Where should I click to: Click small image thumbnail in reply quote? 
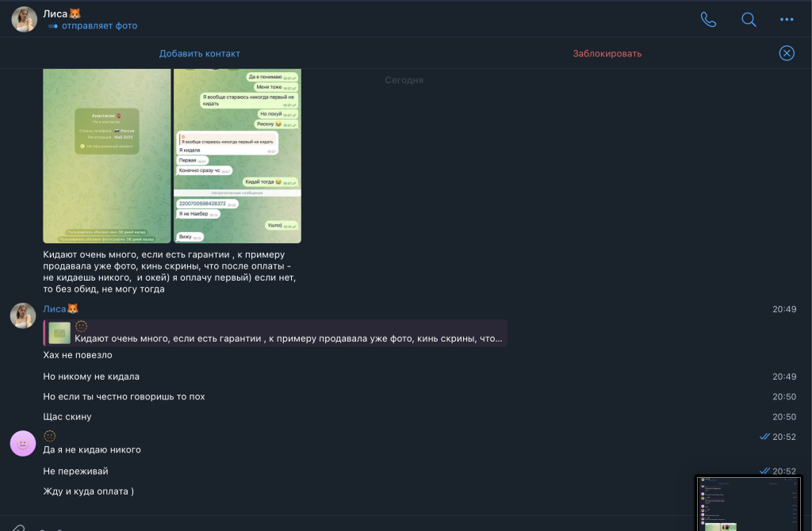(x=59, y=333)
